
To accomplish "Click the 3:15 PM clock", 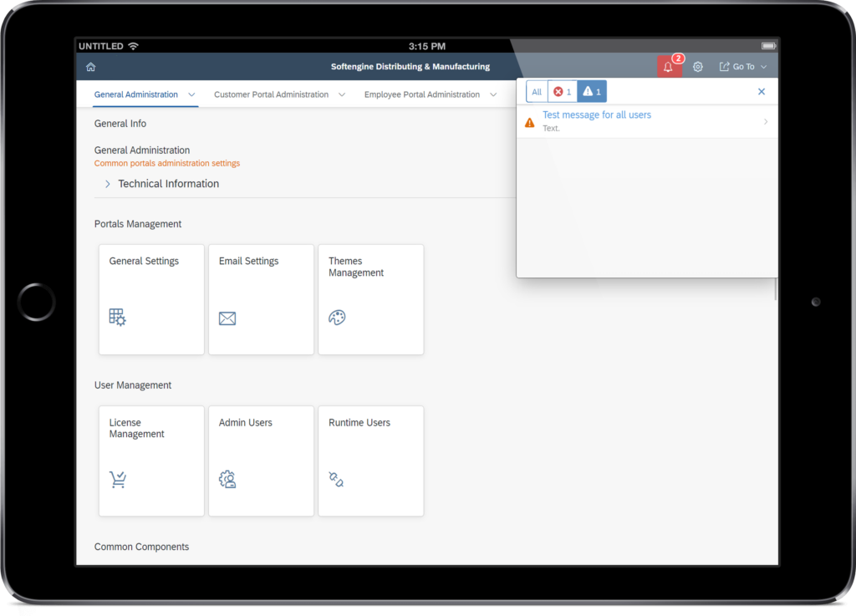I will coord(427,46).
